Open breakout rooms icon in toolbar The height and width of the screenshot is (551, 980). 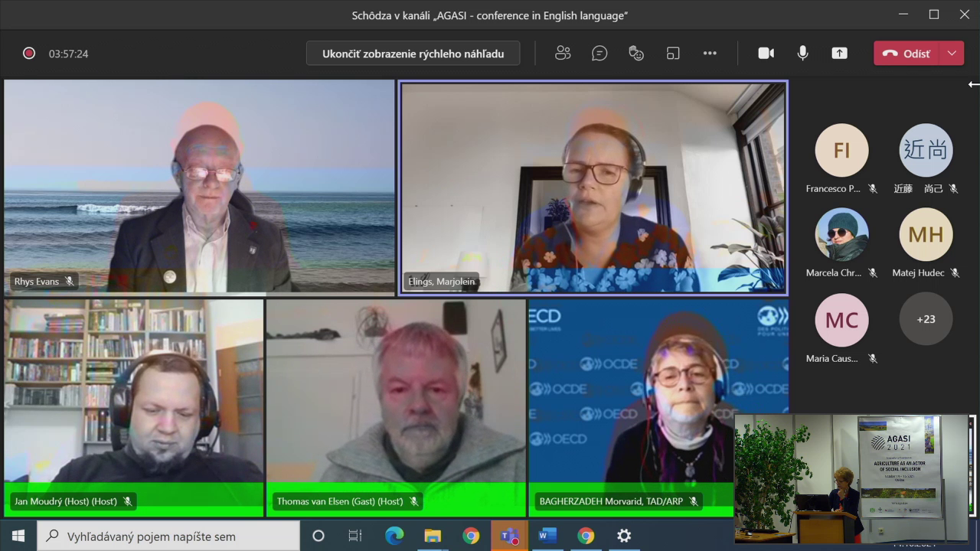coord(673,53)
